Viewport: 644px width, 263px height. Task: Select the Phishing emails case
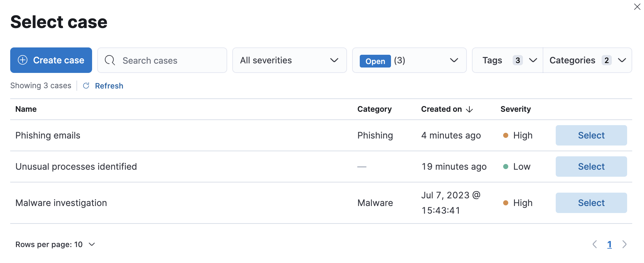point(591,135)
